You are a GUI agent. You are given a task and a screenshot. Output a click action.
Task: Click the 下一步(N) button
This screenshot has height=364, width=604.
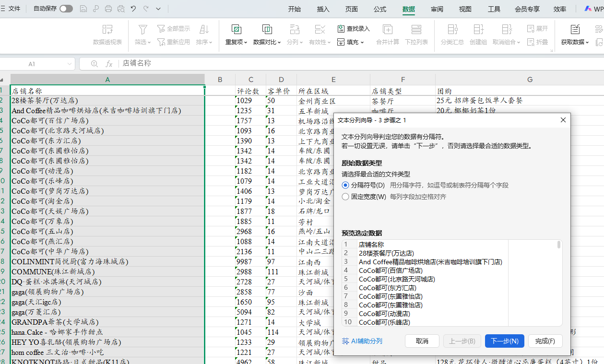[x=505, y=341]
